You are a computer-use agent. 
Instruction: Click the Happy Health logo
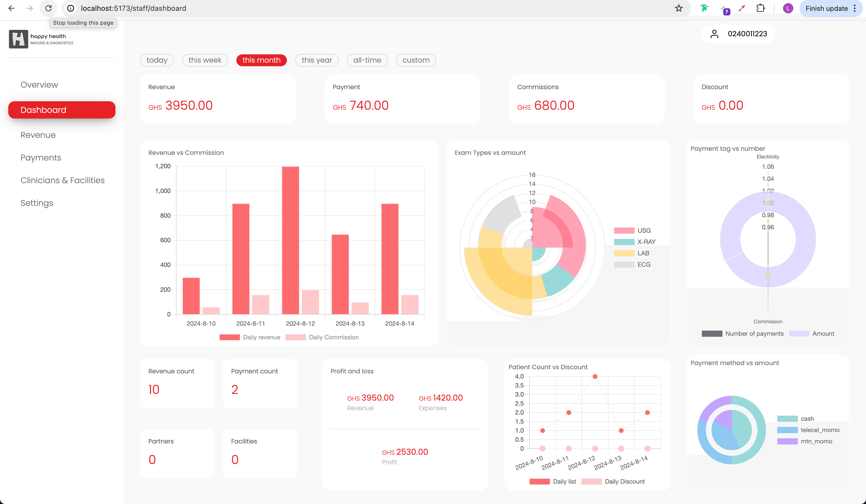coord(41,39)
